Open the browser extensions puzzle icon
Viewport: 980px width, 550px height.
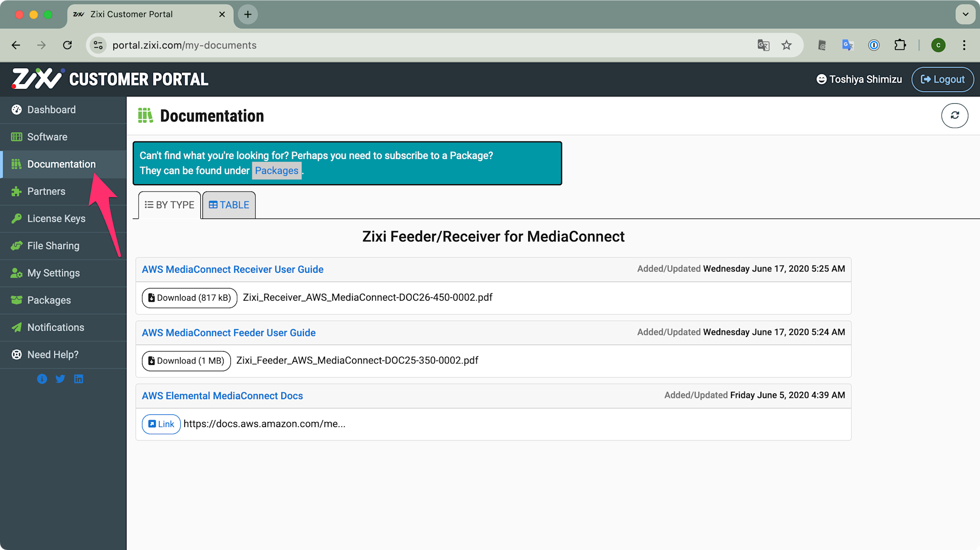[900, 45]
